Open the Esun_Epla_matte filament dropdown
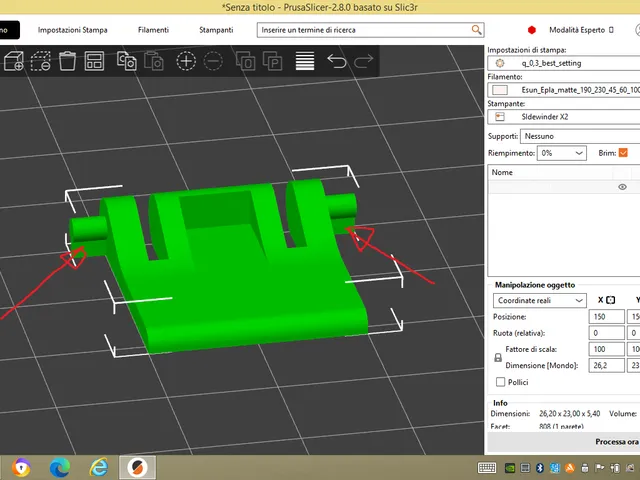 pyautogui.click(x=564, y=90)
